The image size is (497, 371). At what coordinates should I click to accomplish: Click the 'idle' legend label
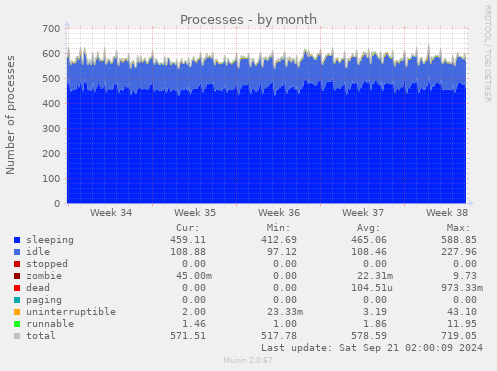pos(38,252)
